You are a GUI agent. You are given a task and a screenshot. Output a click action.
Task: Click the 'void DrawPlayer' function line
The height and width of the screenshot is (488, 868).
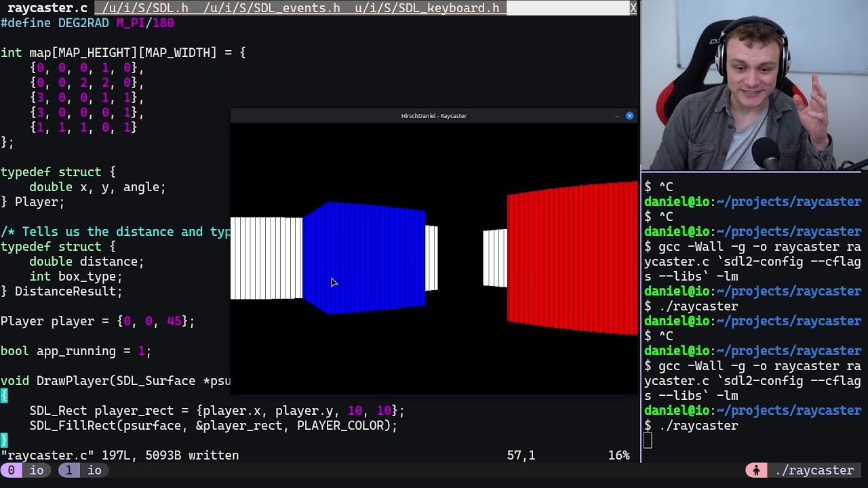click(115, 381)
